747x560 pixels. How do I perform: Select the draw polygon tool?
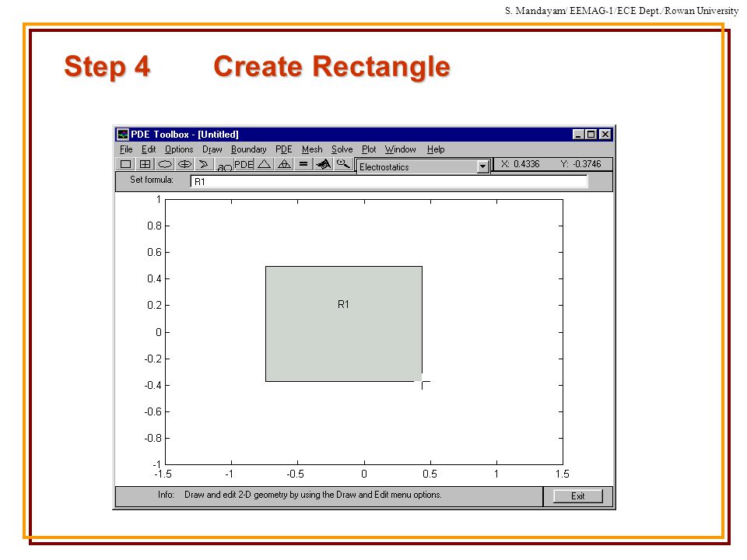(204, 164)
